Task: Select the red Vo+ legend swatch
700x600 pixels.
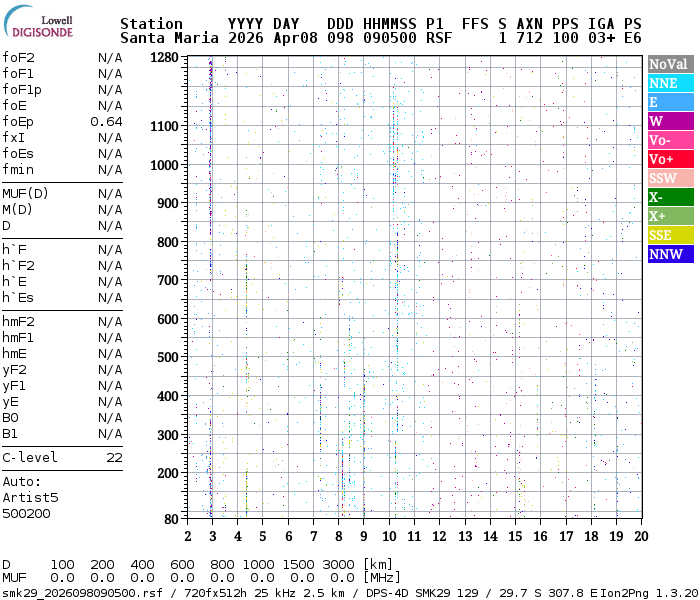Action: [x=669, y=159]
